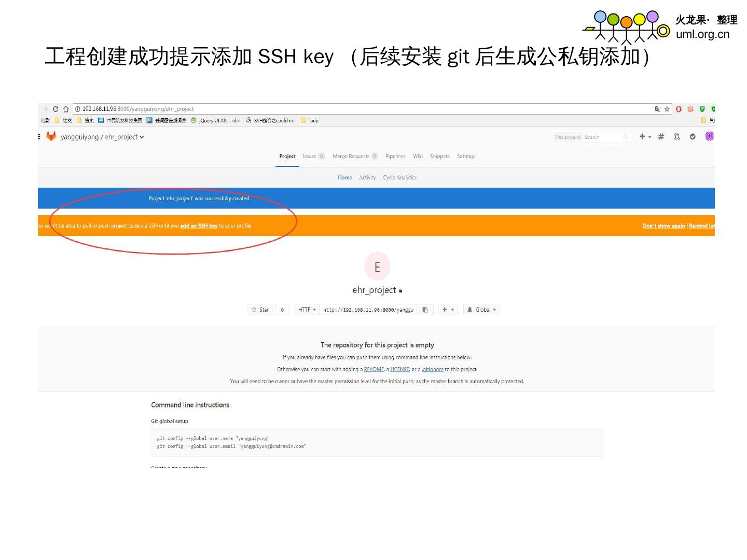Screen dimensions: 747x560
Task: Select the Cycle Analytics sub-tab
Action: click(400, 177)
